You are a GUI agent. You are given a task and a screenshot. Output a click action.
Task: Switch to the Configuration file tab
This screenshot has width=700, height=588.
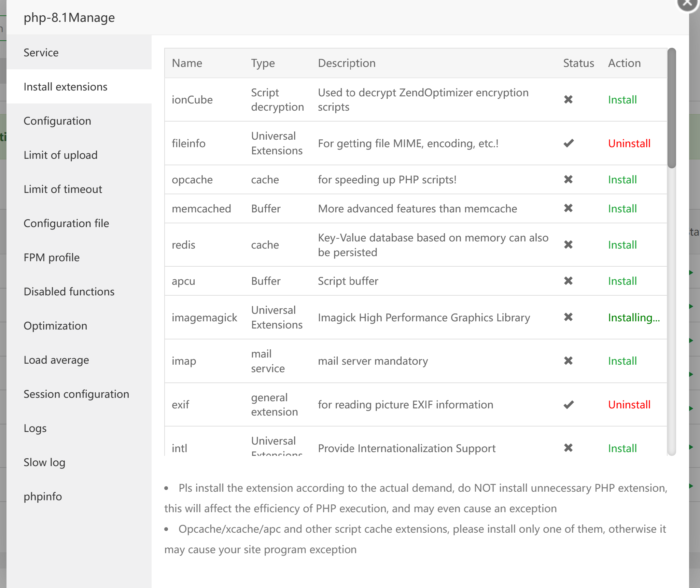coord(66,223)
